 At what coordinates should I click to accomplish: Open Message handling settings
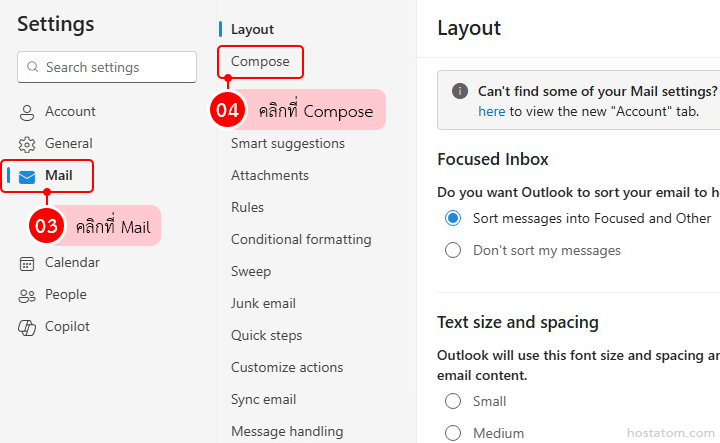point(287,432)
